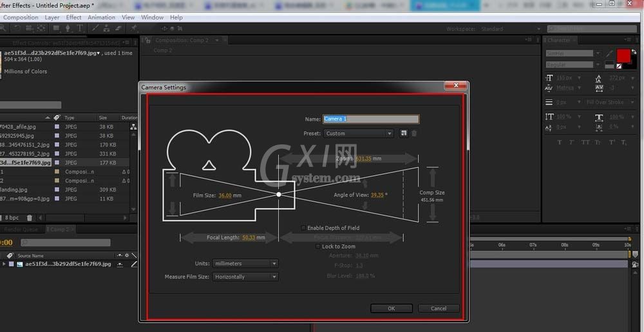This screenshot has width=644, height=332.
Task: Open the Composition menu
Action: coord(21,17)
